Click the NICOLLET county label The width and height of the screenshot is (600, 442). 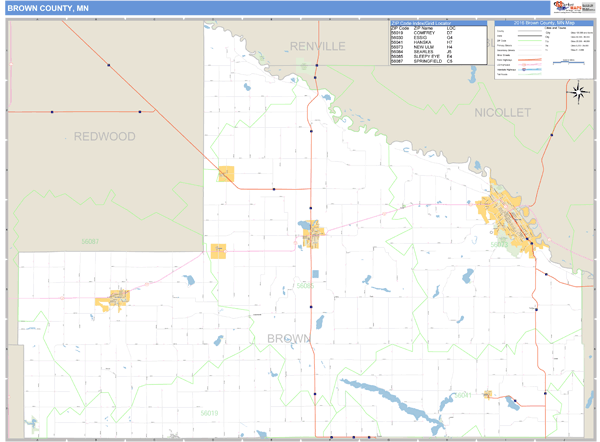tap(502, 113)
